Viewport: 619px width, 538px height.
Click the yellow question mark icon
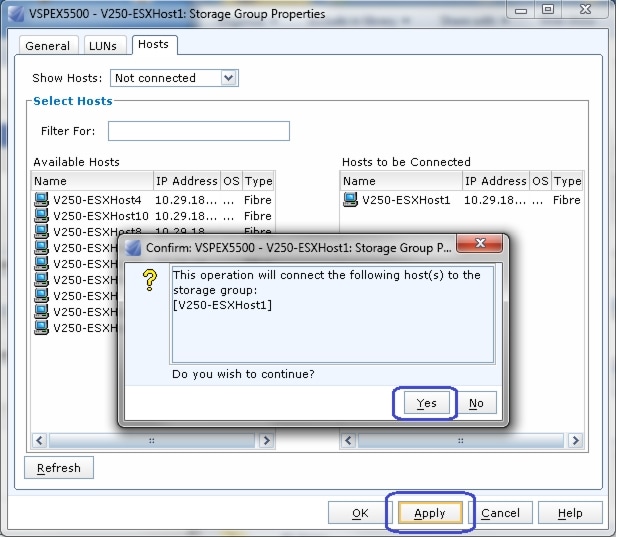pyautogui.click(x=150, y=281)
